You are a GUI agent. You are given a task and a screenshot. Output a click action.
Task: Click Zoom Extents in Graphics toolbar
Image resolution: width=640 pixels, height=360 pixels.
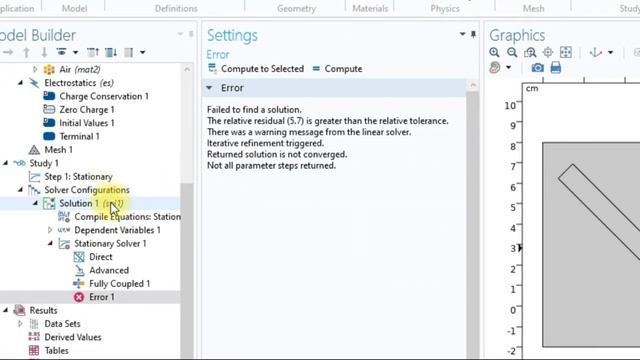click(x=566, y=52)
